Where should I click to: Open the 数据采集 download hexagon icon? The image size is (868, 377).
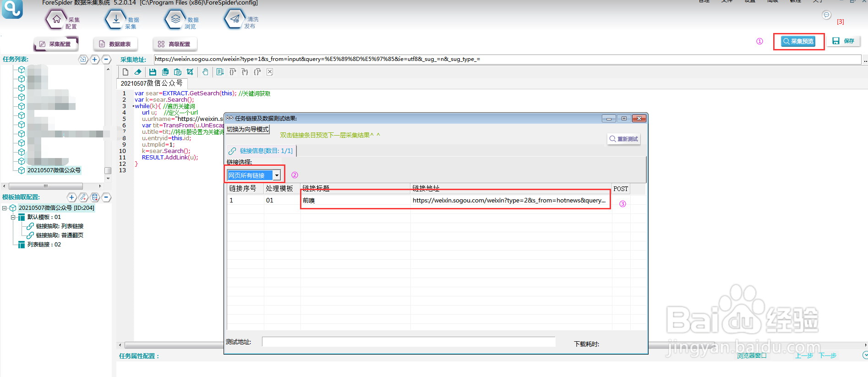[116, 19]
